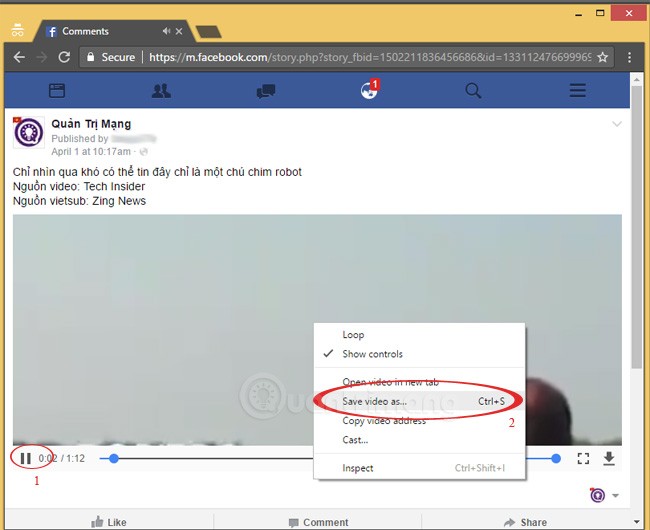Open the friend requests icon
650x530 pixels.
(161, 91)
